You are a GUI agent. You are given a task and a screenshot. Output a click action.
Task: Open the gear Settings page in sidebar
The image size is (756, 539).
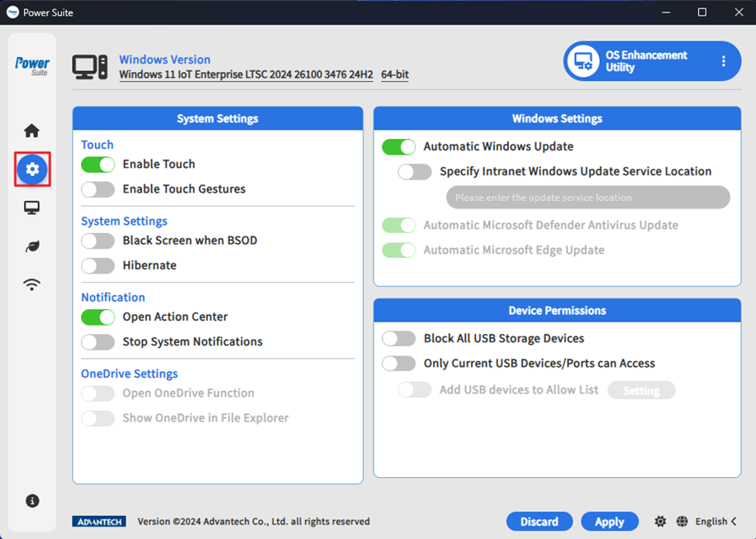point(32,169)
